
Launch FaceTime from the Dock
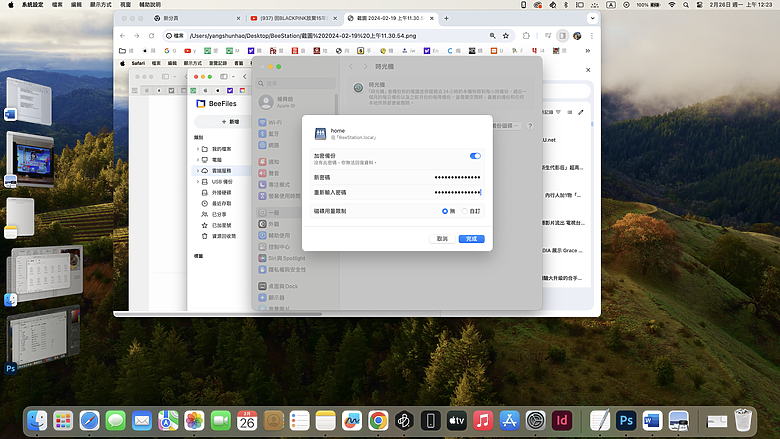pos(221,421)
